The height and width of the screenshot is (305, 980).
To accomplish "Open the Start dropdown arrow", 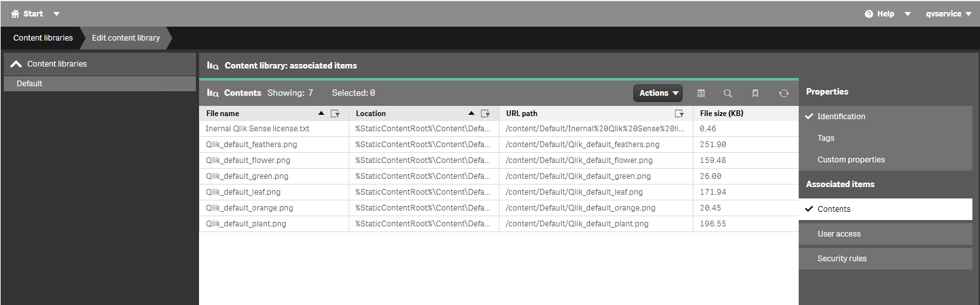I will (56, 14).
